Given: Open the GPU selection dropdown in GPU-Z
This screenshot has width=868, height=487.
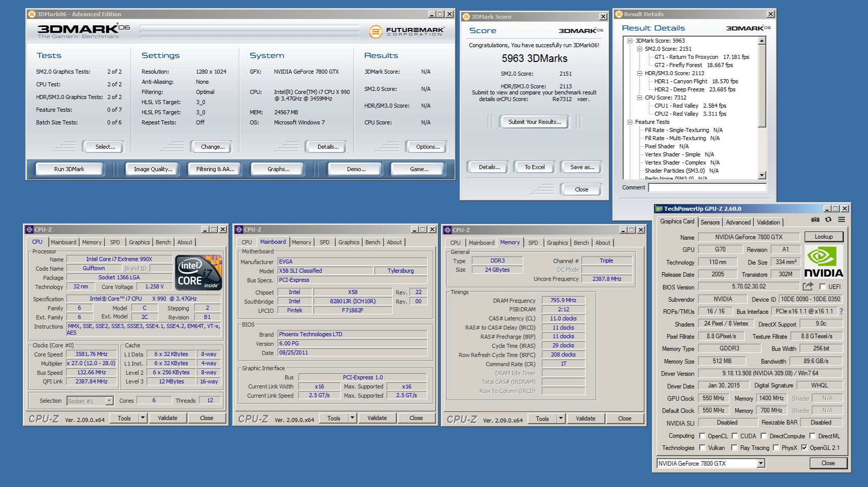Looking at the screenshot, I should tap(761, 463).
